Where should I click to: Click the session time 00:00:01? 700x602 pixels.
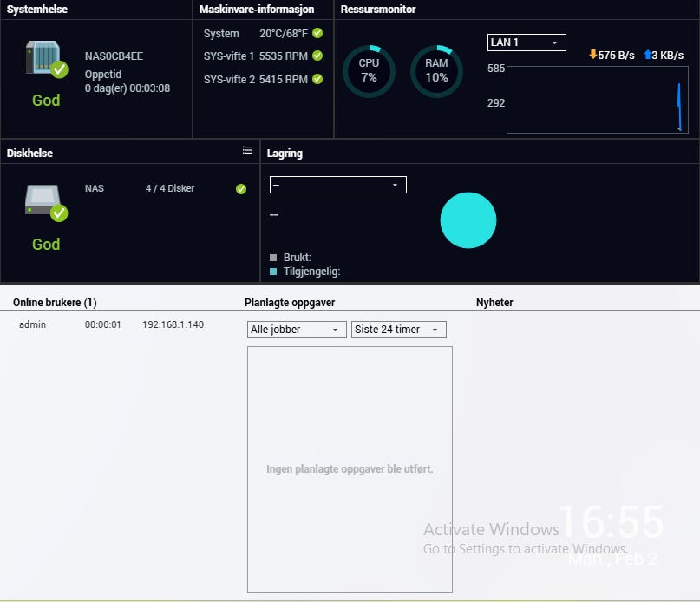pyautogui.click(x=102, y=324)
